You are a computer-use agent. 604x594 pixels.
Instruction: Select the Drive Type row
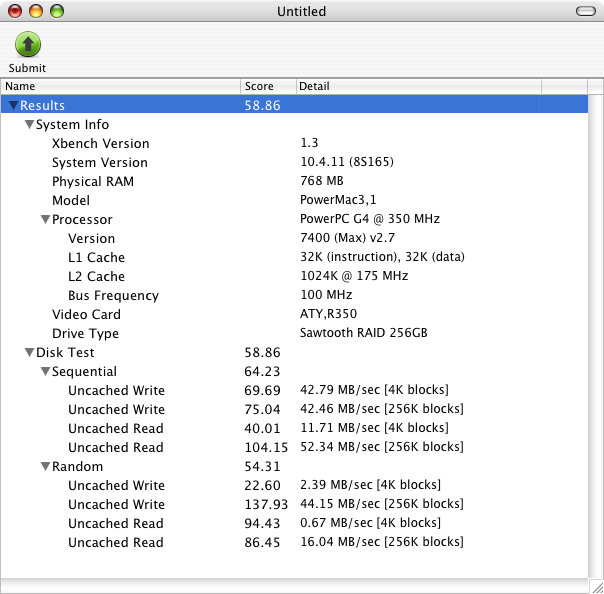click(x=294, y=333)
